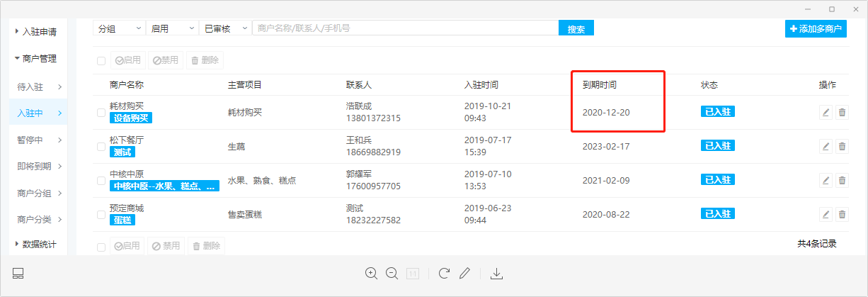Delete the 预定商城 merchant row
Viewport: 868px width, 297px height.
[842, 214]
